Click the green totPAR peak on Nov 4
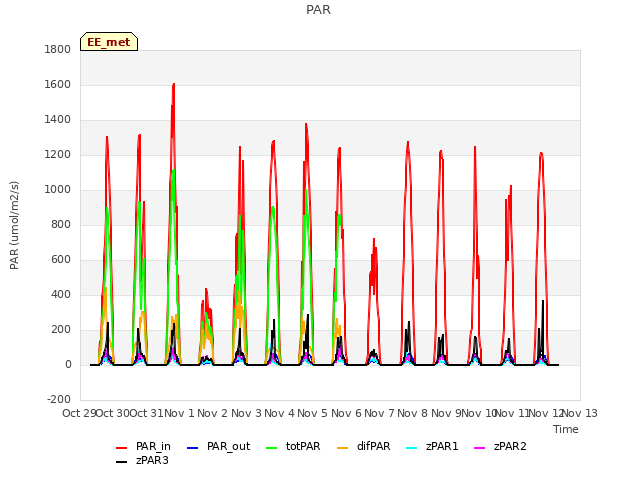Screen dimensions: 640x480 pos(306,190)
